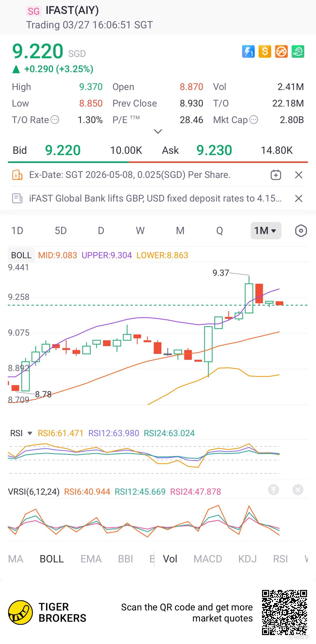Tap the MID:9.083 Bollinger value
Viewport: 316px width, 644px height.
[x=58, y=255]
